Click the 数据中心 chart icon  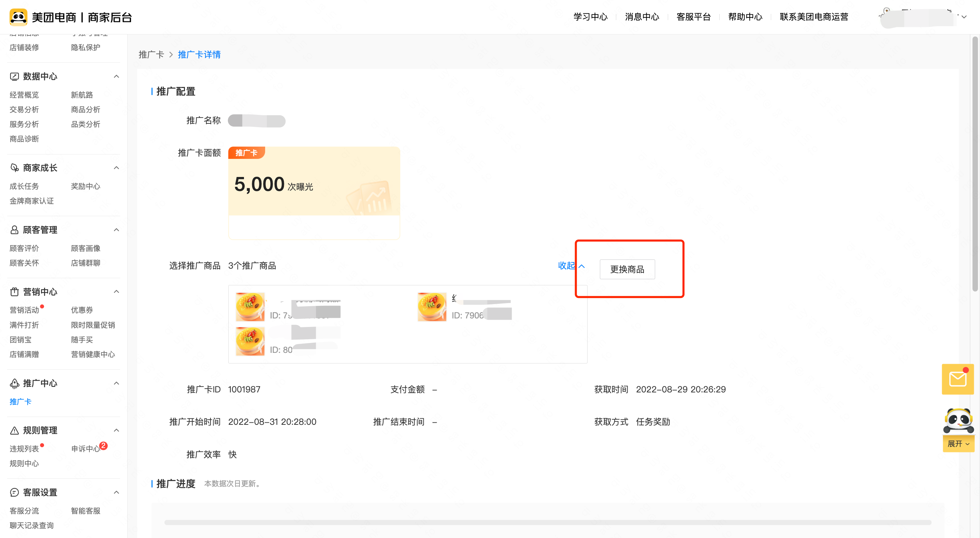tap(14, 76)
